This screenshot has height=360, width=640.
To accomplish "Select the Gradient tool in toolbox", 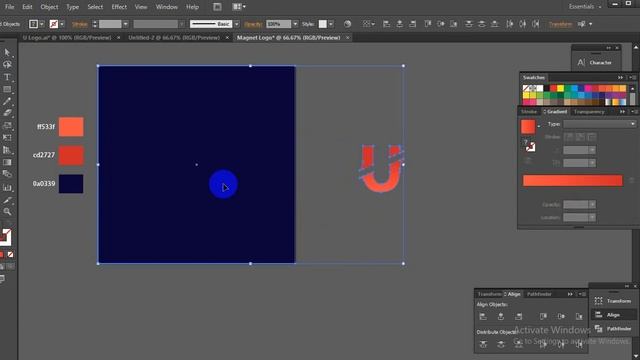I will pyautogui.click(x=7, y=162).
